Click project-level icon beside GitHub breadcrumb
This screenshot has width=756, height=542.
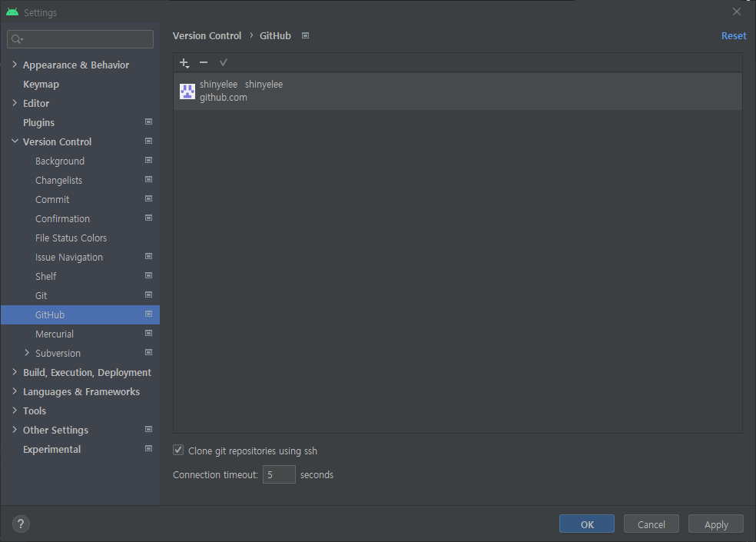pyautogui.click(x=305, y=35)
